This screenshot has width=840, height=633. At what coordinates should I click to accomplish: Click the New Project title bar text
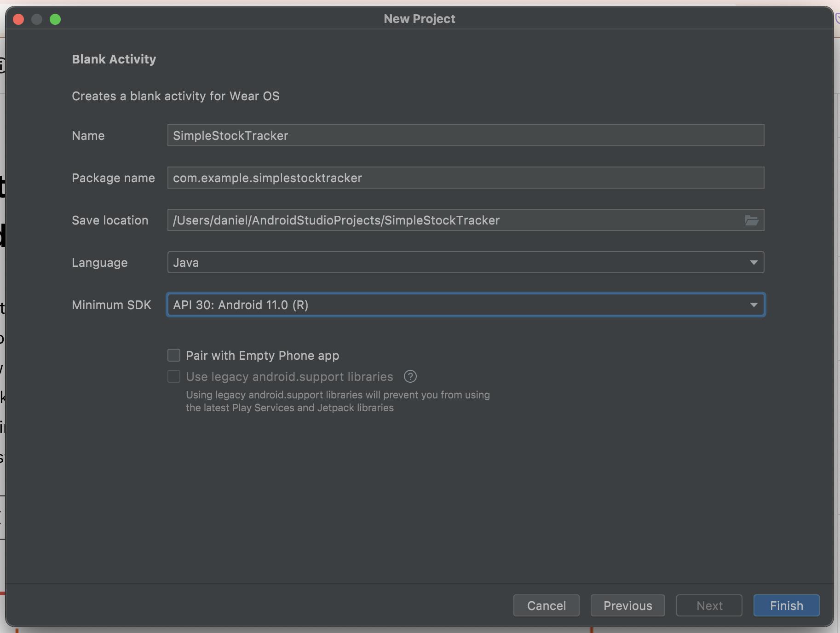click(x=419, y=19)
